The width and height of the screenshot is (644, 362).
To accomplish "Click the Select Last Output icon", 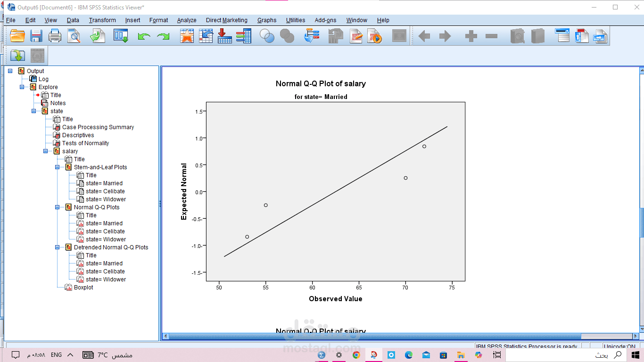I will 312,36.
